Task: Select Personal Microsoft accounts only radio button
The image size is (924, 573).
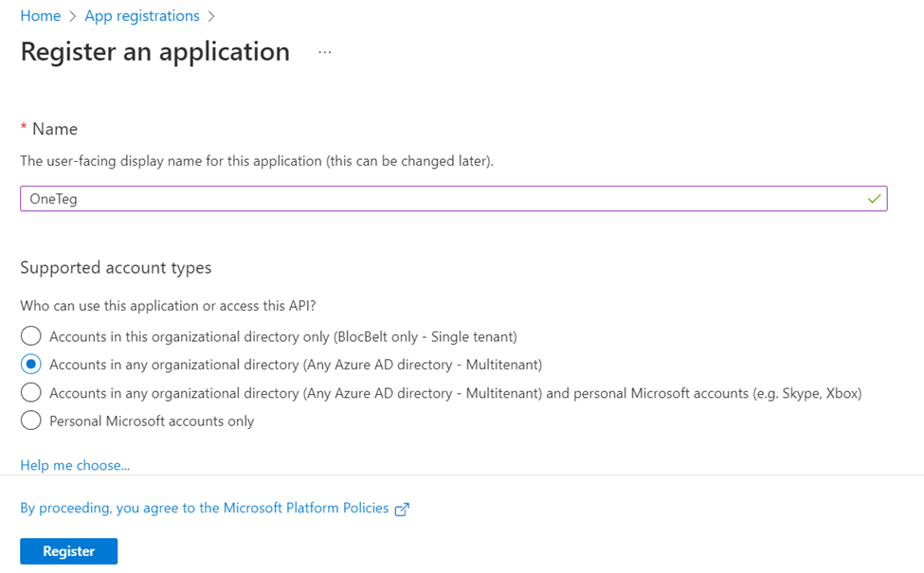Action: [x=31, y=421]
